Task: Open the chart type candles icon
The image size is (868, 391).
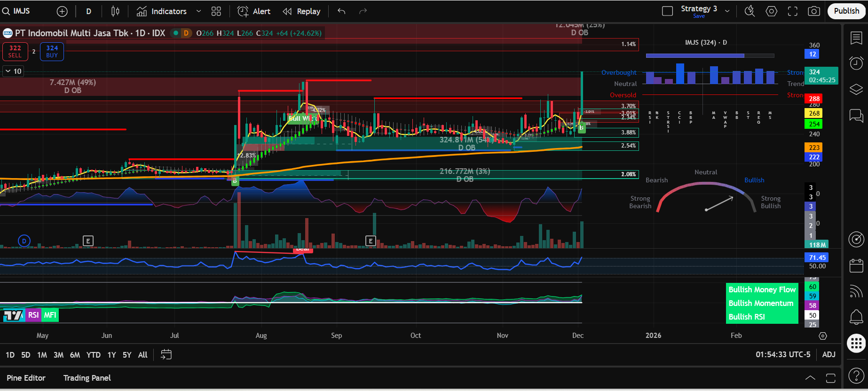Action: click(x=115, y=11)
